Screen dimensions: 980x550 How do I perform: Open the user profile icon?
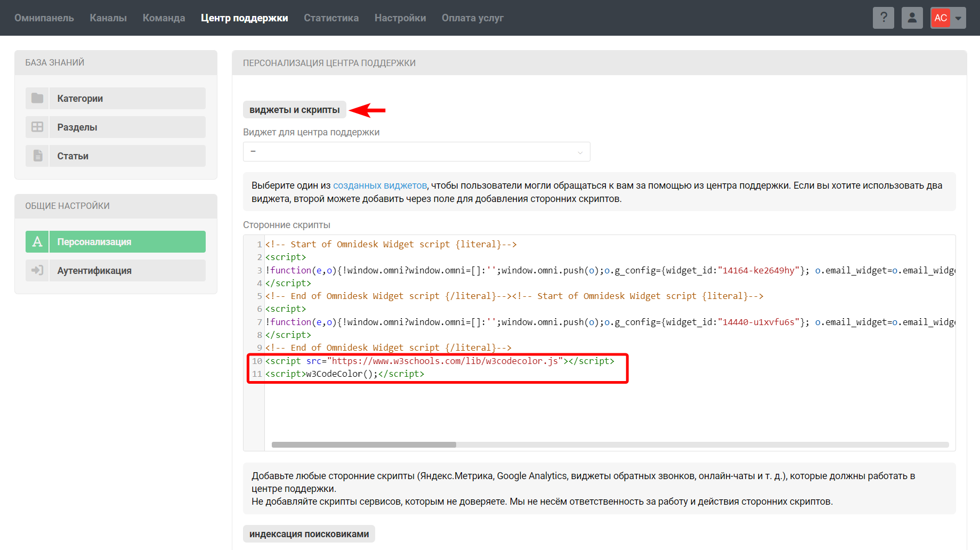(x=912, y=18)
